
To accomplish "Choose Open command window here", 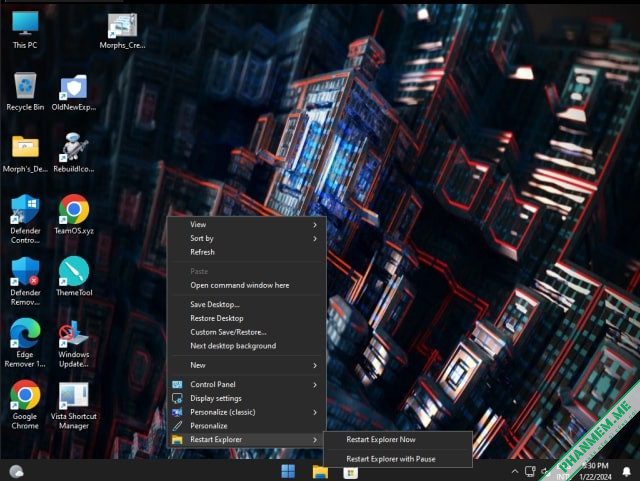I will point(247,285).
